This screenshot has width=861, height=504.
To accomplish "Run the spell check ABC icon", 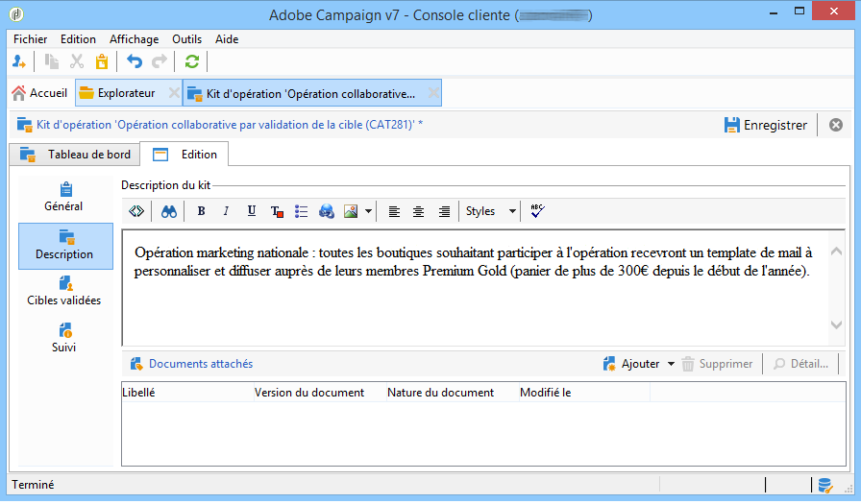I will tap(537, 211).
